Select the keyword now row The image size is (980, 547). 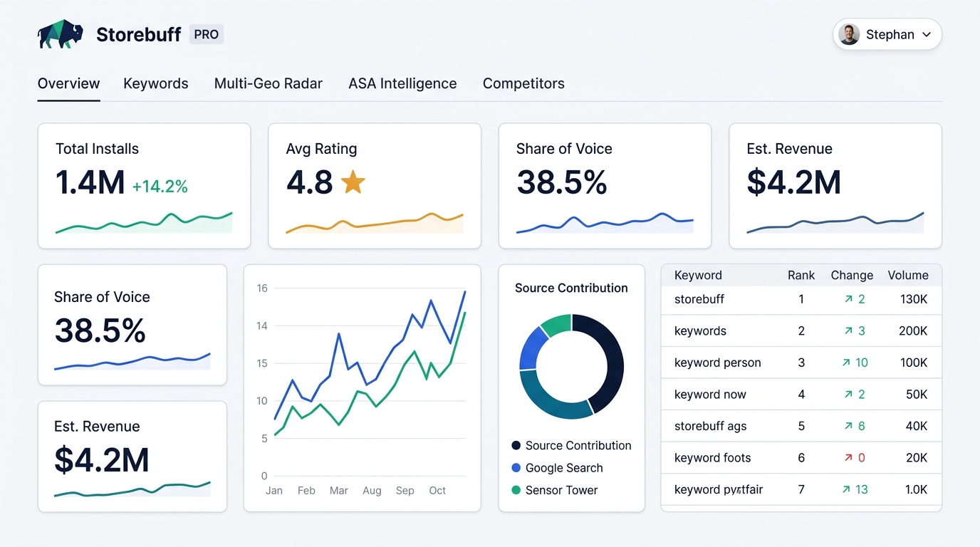pos(801,394)
